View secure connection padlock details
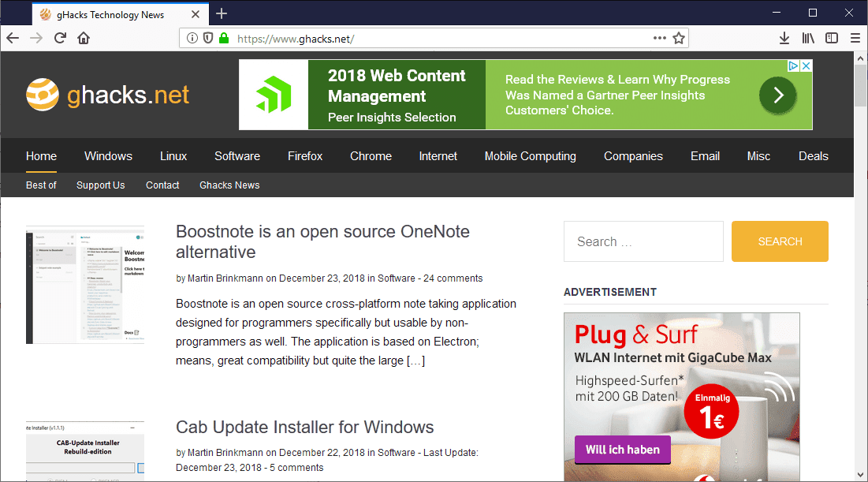 pyautogui.click(x=224, y=38)
